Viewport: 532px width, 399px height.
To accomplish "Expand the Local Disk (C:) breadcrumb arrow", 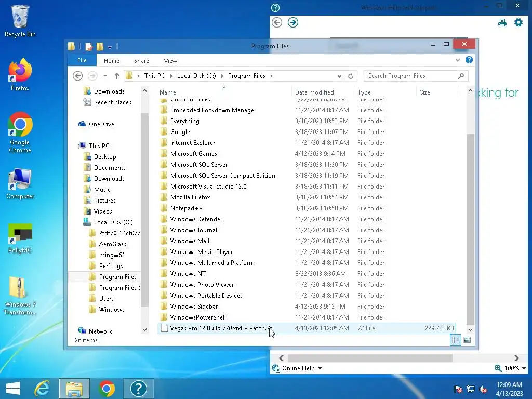I will click(x=222, y=76).
